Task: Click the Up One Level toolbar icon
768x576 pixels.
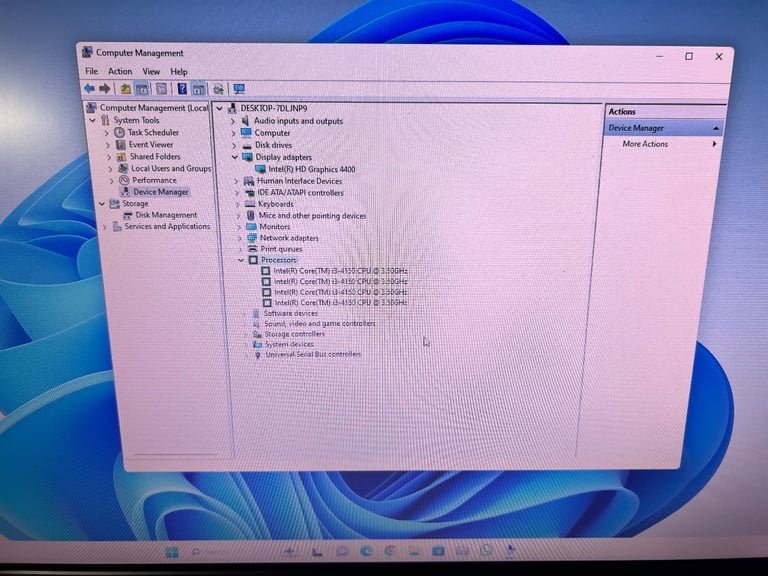Action: pyautogui.click(x=125, y=89)
